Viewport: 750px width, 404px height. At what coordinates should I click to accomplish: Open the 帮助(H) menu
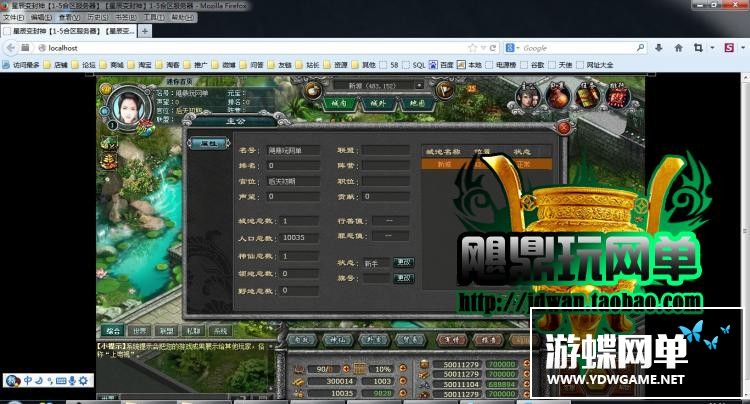(182, 17)
